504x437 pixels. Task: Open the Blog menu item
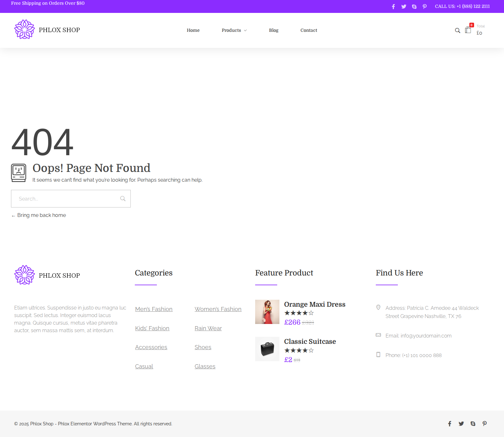(x=273, y=31)
